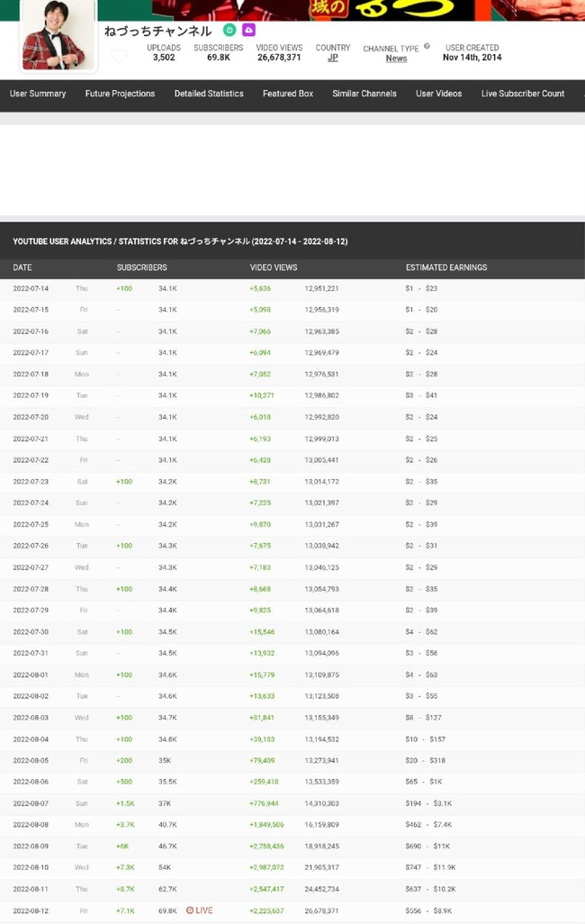Click views total 14,310,303
The image size is (585, 924).
pos(321,803)
